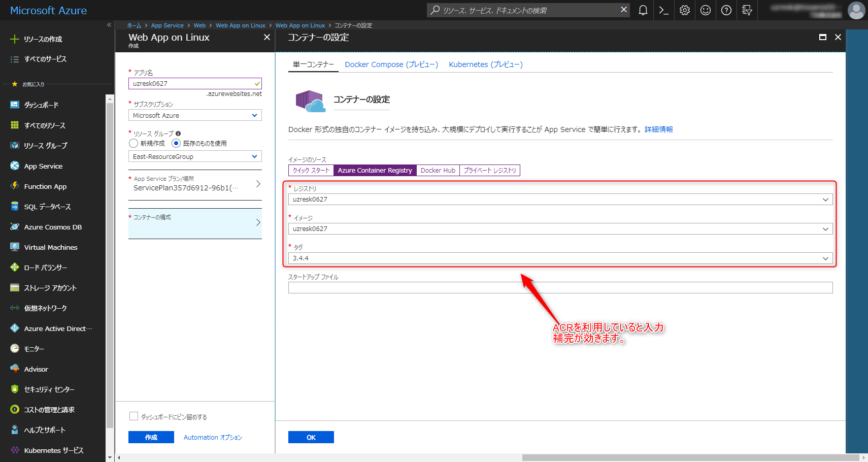This screenshot has width=868, height=462.
Task: Click the create resource plus icon
Action: click(x=15, y=39)
